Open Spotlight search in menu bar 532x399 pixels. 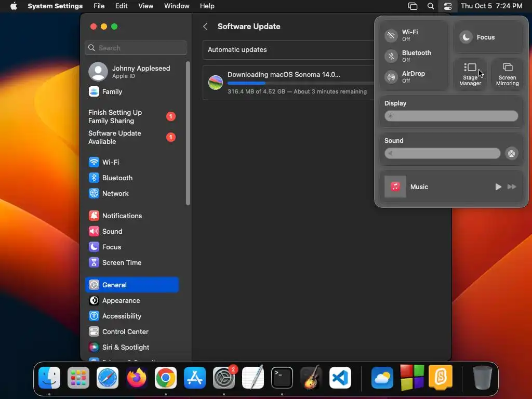(431, 6)
